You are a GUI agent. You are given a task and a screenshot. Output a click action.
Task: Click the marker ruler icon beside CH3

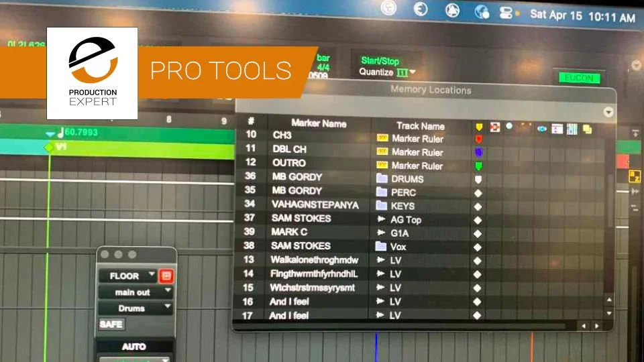coord(382,138)
